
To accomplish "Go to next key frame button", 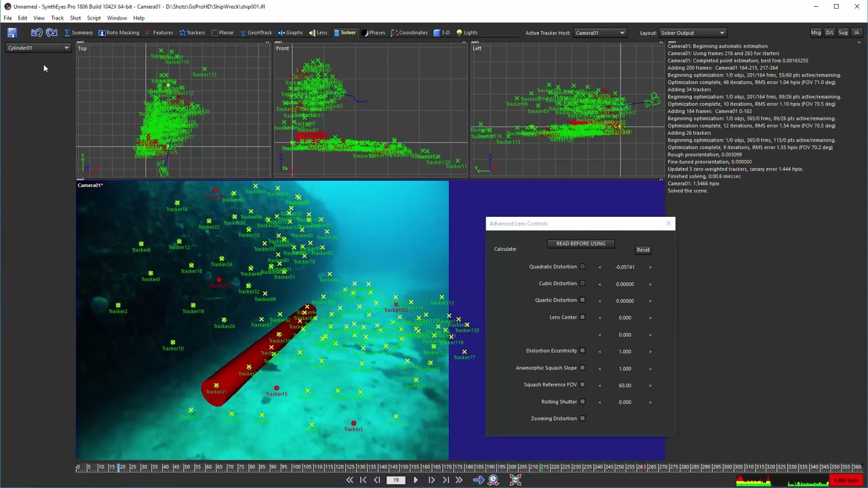I will (446, 480).
